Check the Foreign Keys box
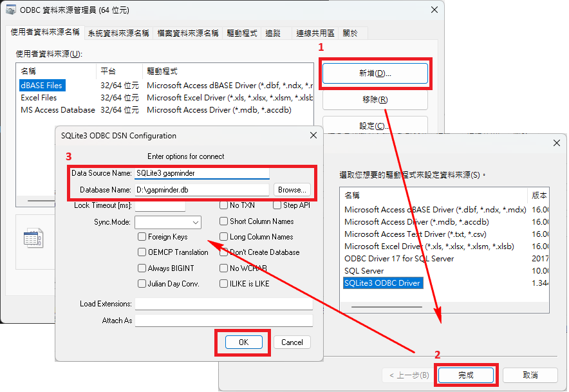The height and width of the screenshot is (392, 569). tap(142, 237)
